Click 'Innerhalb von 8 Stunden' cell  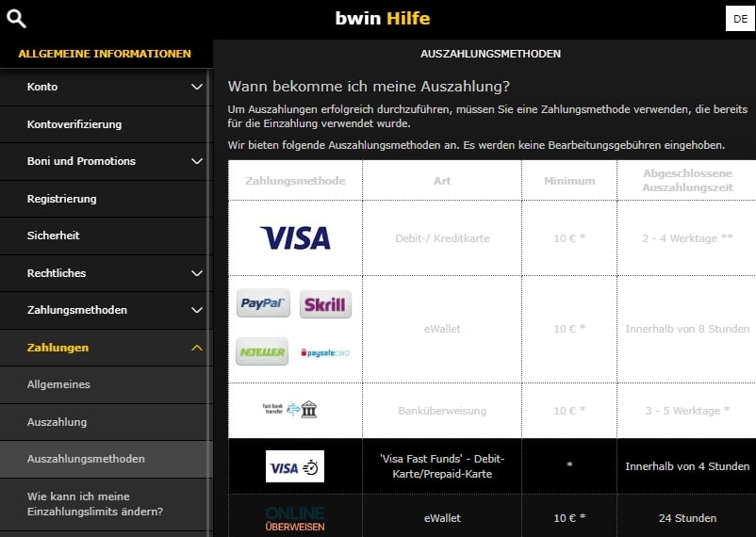(x=687, y=329)
